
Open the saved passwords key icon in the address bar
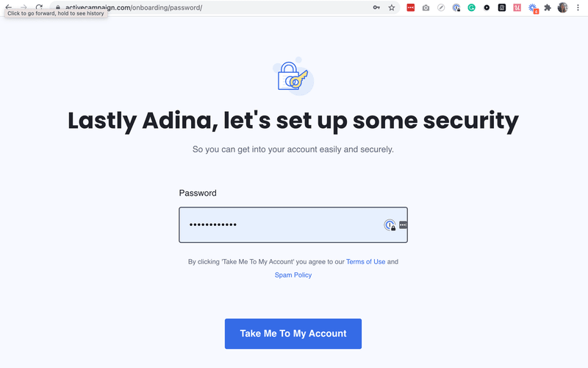coord(377,7)
